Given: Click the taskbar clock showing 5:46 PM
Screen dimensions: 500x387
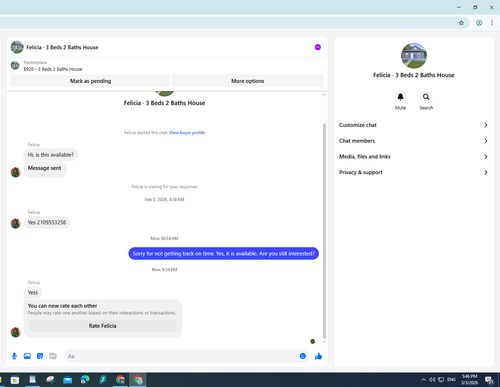Looking at the screenshot, I should coord(469,380).
